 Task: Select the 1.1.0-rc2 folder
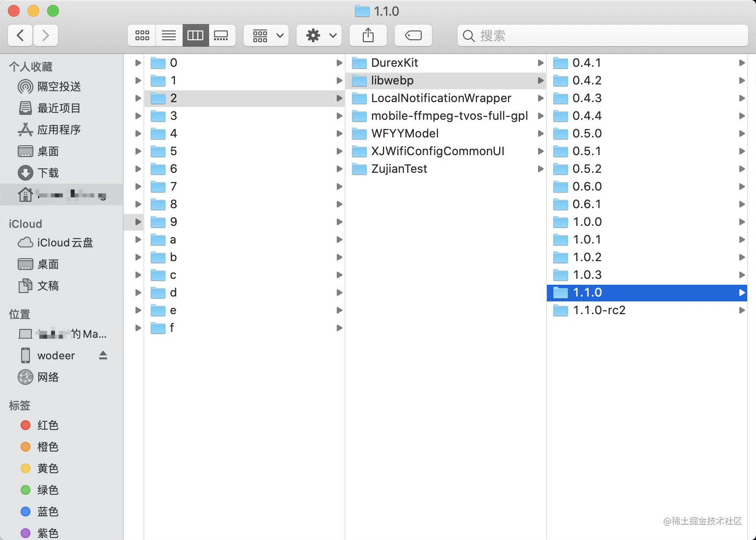(600, 310)
